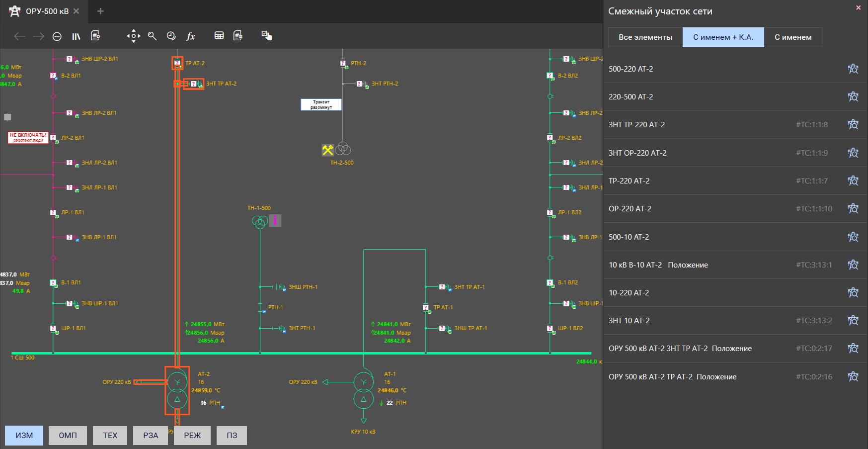Activate the checkbox selection pointer tool
868x449 pixels.
tap(266, 36)
